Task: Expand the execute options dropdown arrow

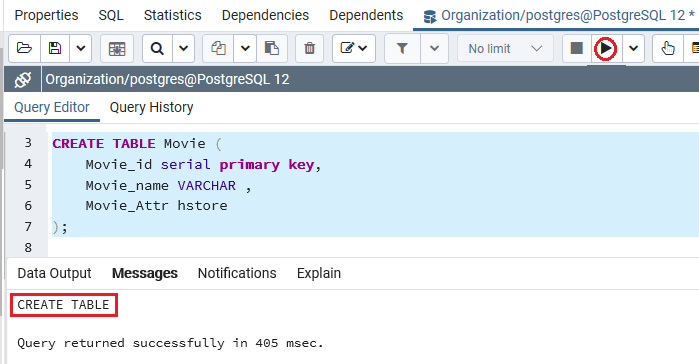Action: click(x=633, y=48)
